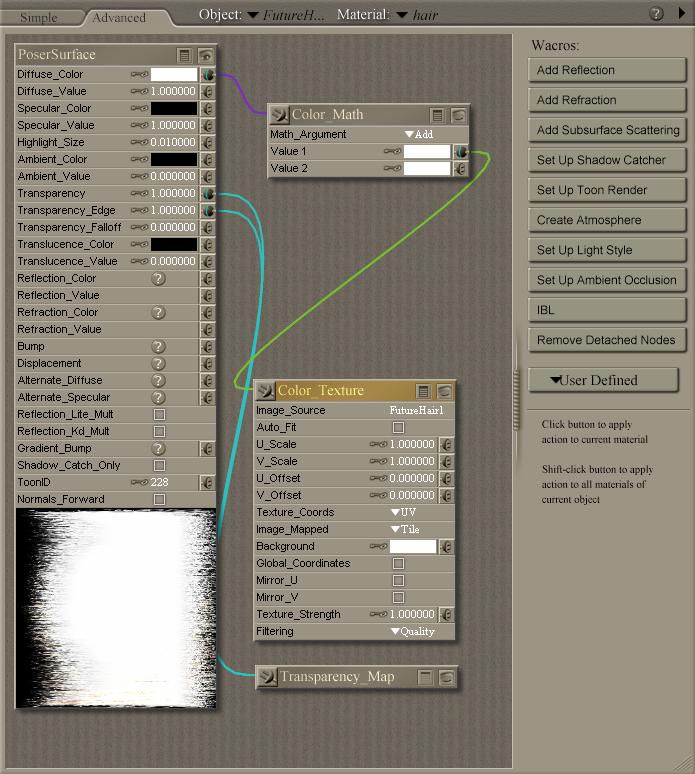This screenshot has height=774, width=695.
Task: Click the Bump row connector plug
Action: tap(208, 347)
